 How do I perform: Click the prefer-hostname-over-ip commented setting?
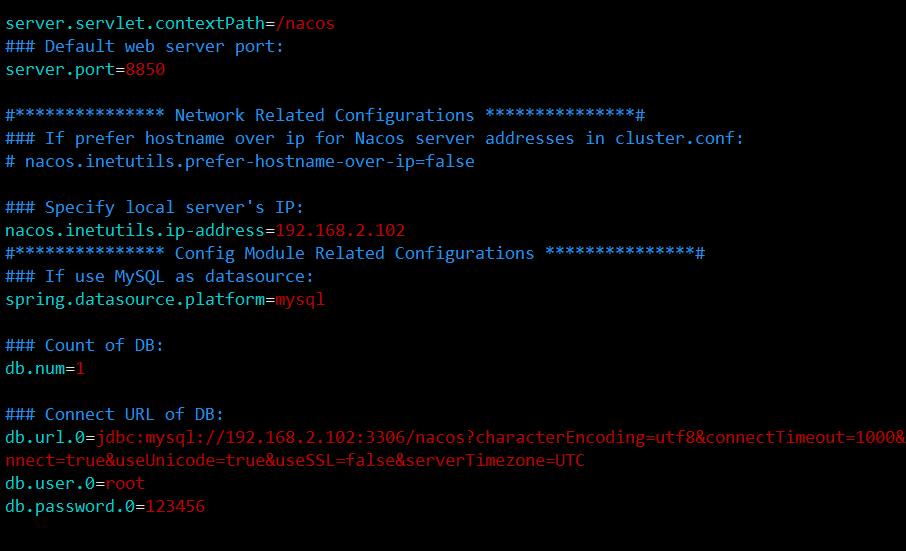point(240,161)
